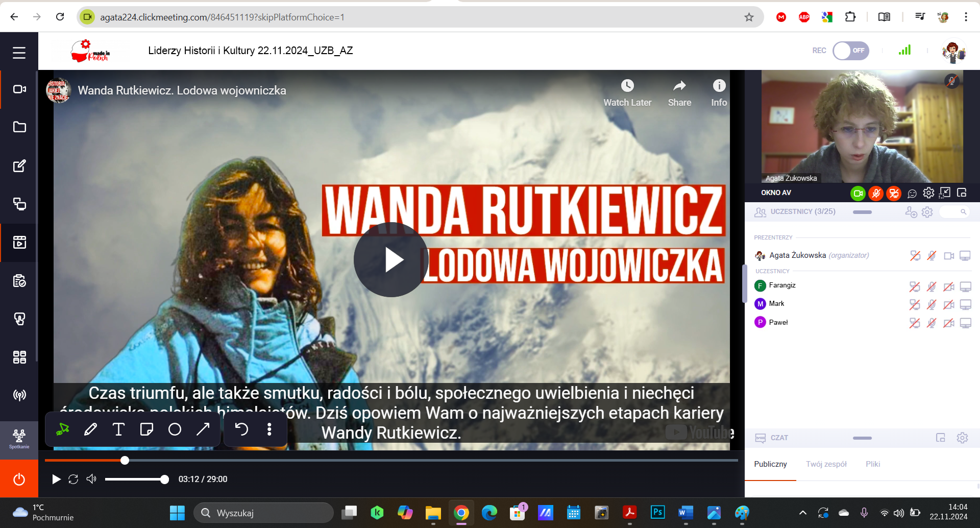Toggle the microphone mute button in OKNO AV
This screenshot has width=980, height=528.
(x=876, y=193)
